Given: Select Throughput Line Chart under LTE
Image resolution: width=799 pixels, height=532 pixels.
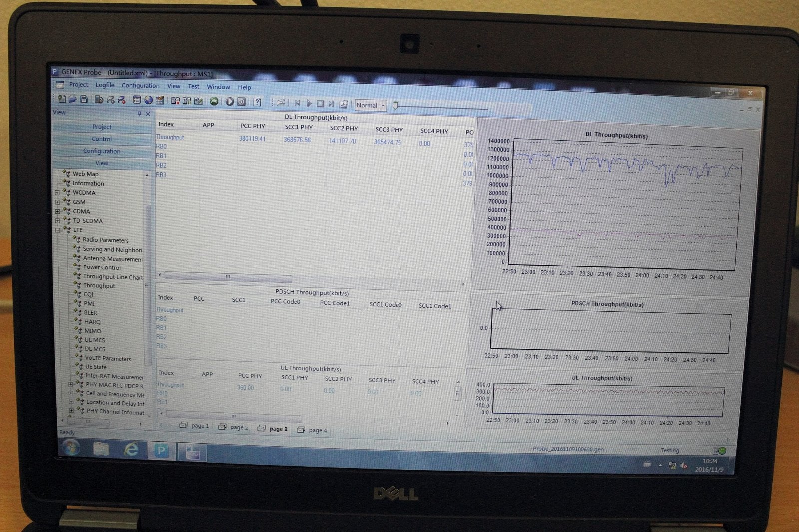Looking at the screenshot, I should coord(113,276).
